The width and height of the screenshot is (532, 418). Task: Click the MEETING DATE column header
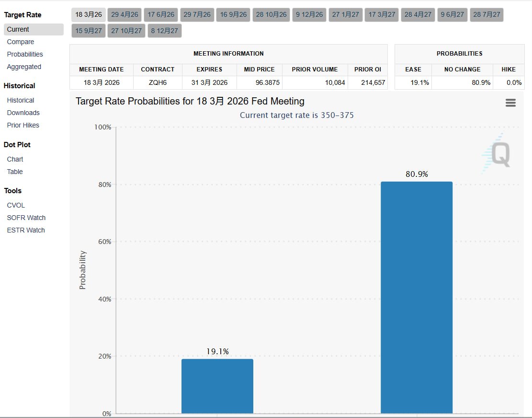102,70
